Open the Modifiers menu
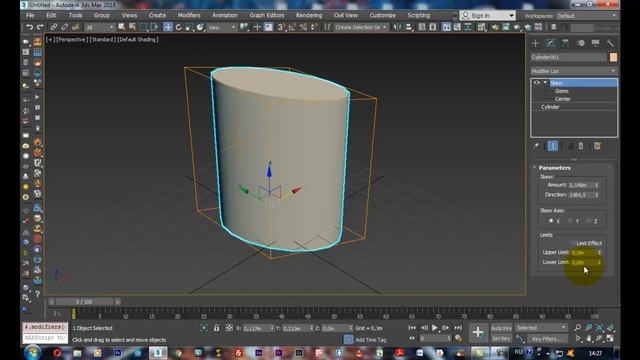Viewport: 640px width, 360px height. pyautogui.click(x=189, y=16)
